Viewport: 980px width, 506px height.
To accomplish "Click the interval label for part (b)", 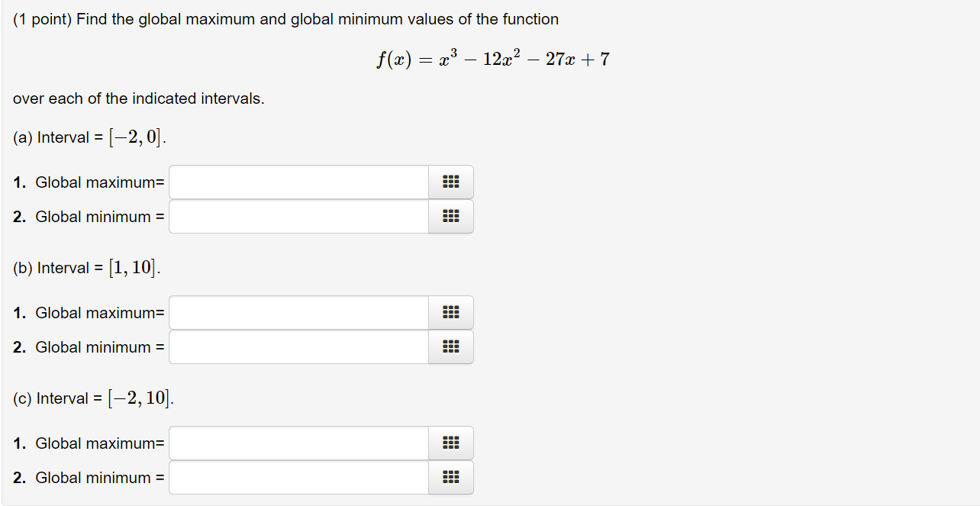I will pos(88,267).
